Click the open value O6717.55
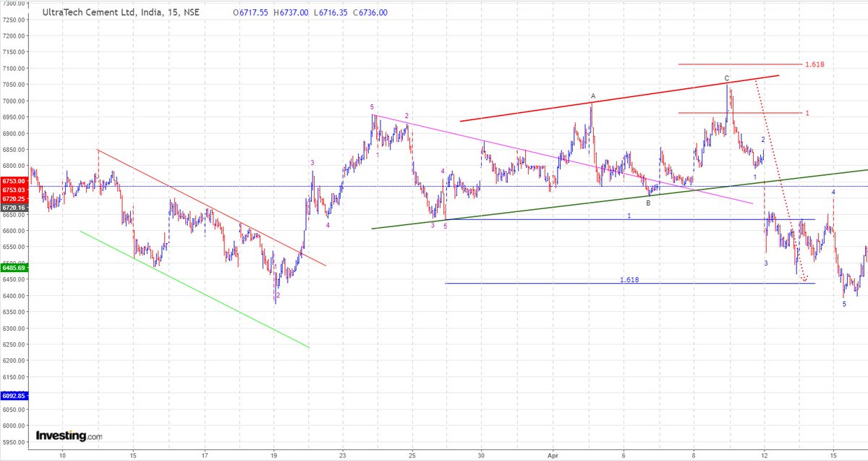This screenshot has height=461, width=868. (251, 13)
